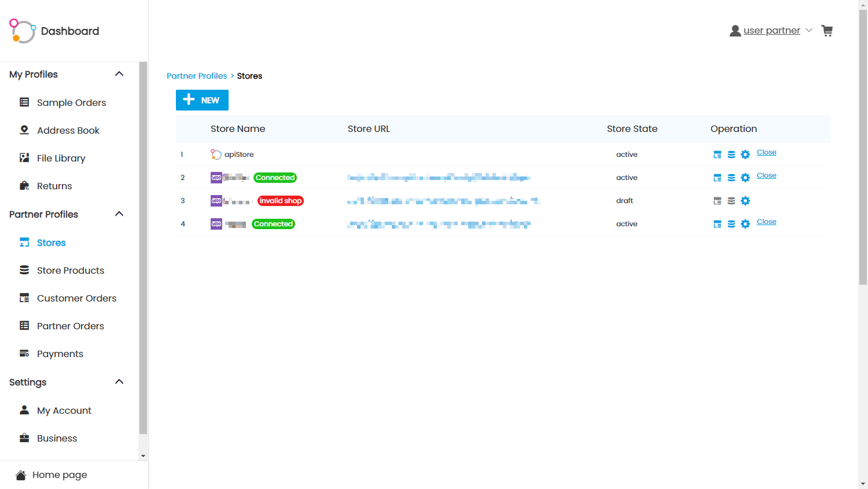Open settings gear in row 2

coord(745,178)
